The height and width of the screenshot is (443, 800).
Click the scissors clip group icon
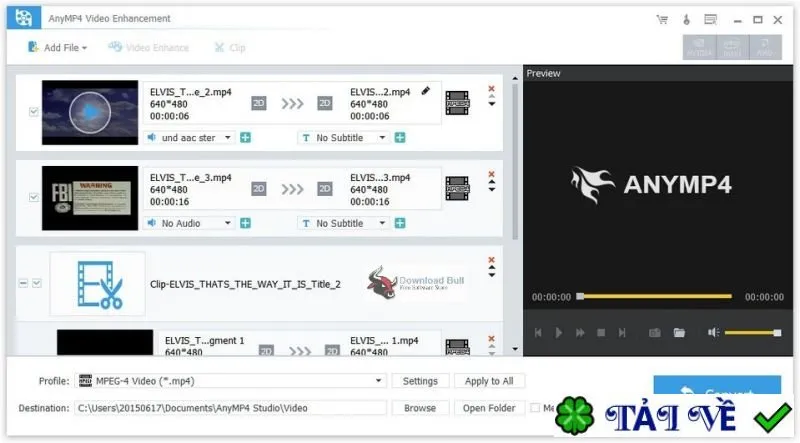coord(98,284)
